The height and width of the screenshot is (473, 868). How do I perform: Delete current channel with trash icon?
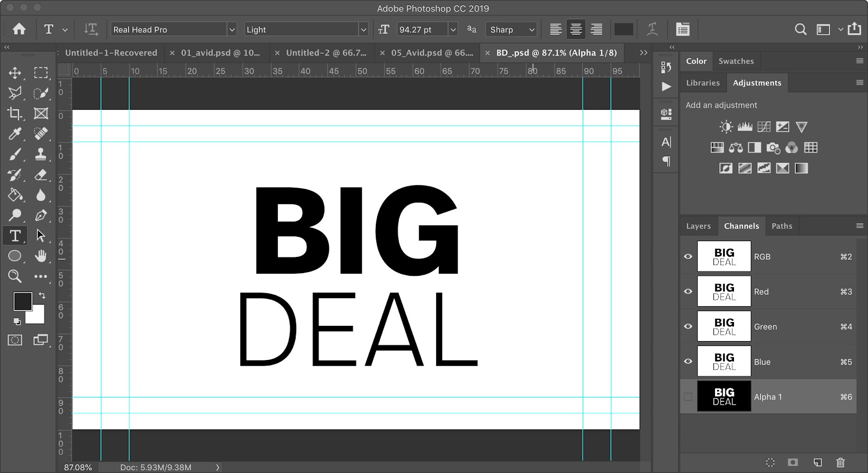(840, 463)
